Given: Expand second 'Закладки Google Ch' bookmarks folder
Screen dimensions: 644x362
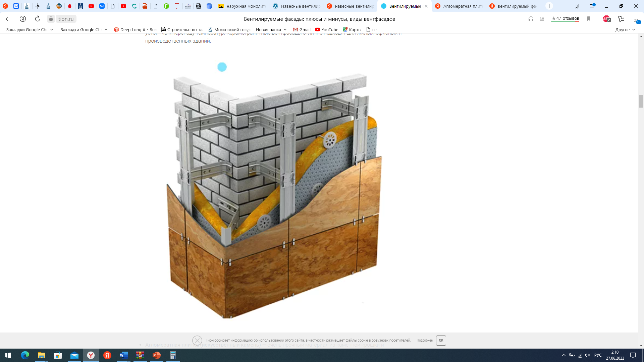Looking at the screenshot, I should [84, 29].
